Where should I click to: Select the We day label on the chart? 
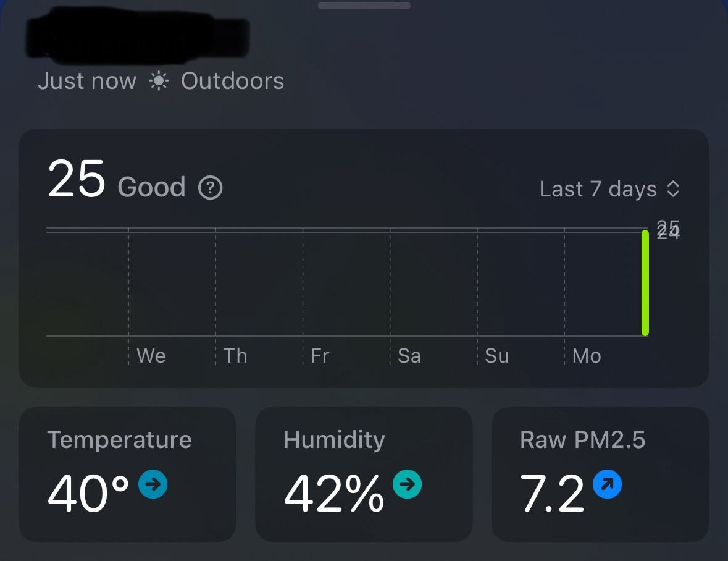click(151, 356)
